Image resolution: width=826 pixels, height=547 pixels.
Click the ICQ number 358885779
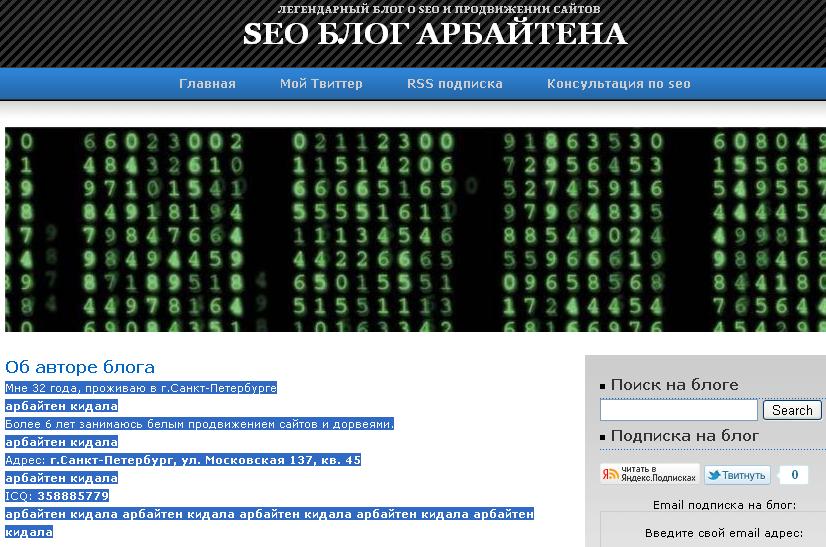click(73, 495)
